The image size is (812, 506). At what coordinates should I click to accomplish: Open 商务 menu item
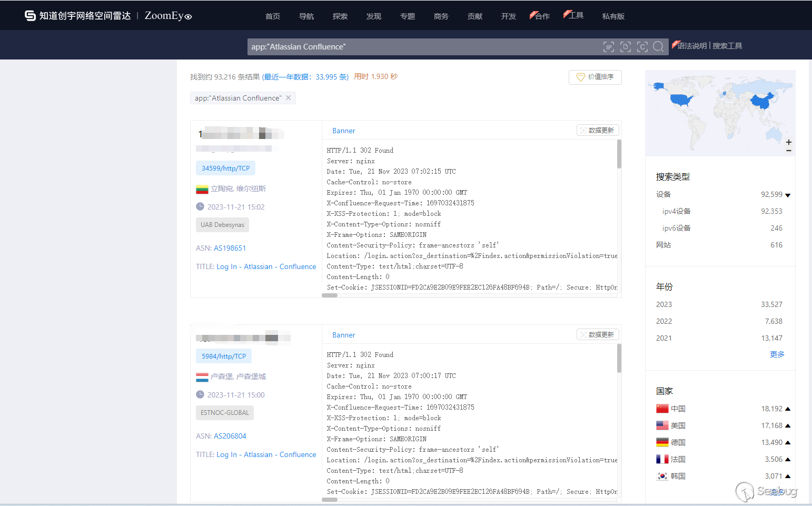(441, 16)
